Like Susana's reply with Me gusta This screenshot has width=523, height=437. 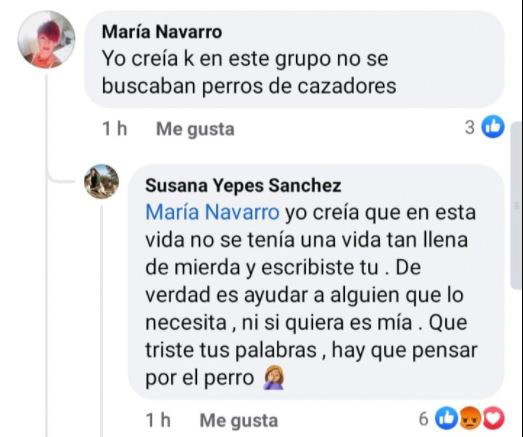[238, 421]
